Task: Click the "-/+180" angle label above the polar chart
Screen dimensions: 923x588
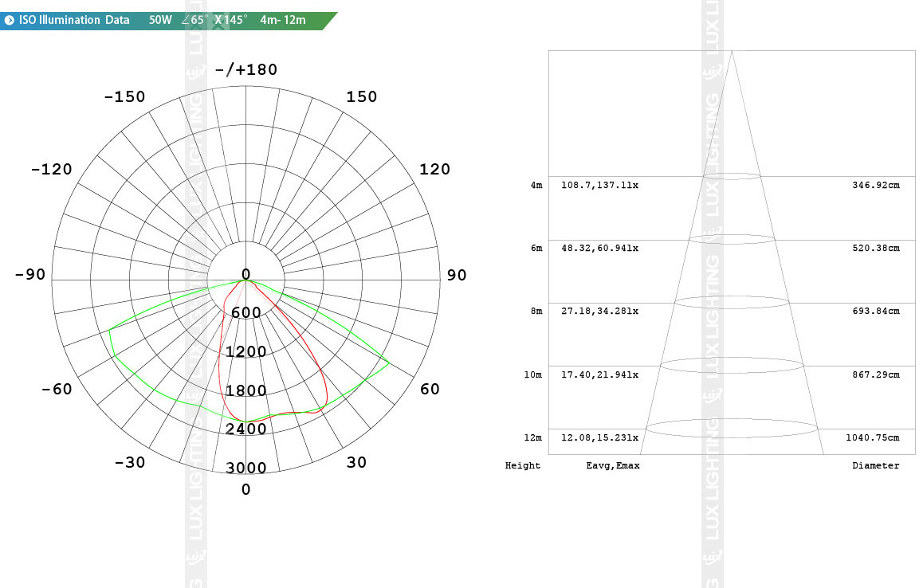Action: [246, 69]
